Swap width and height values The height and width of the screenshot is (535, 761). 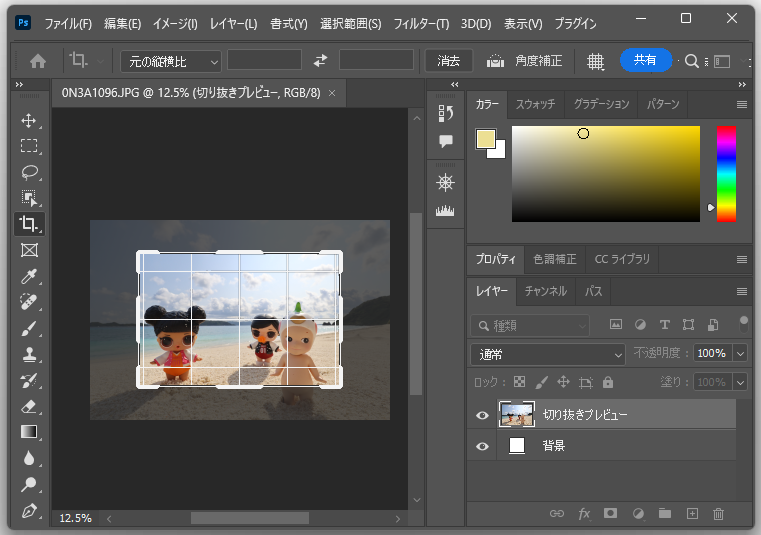pos(320,61)
